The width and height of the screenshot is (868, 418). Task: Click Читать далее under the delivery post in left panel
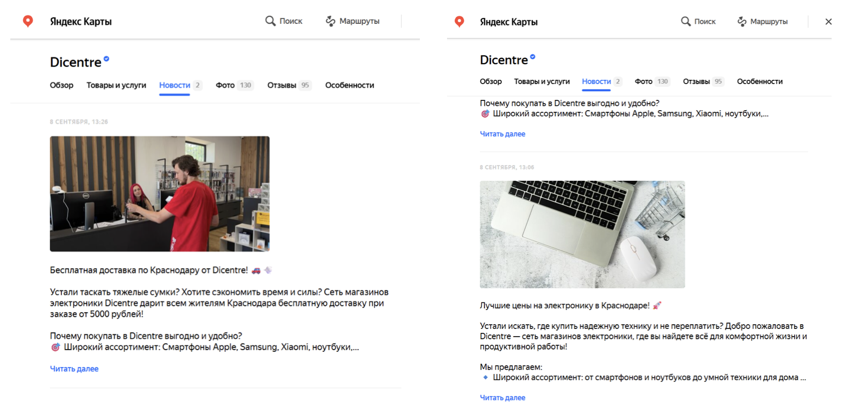pos(74,369)
